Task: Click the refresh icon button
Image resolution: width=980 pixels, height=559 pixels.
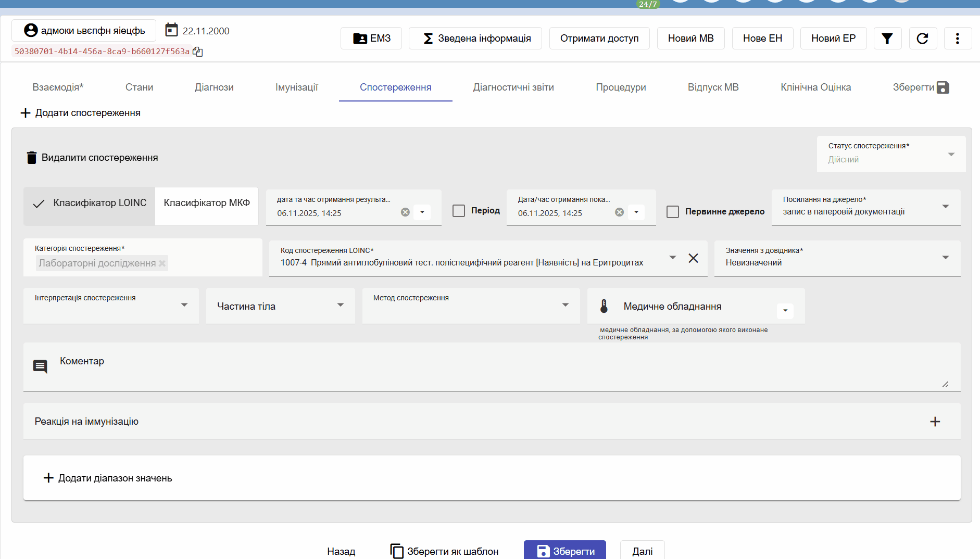Action: coord(923,39)
